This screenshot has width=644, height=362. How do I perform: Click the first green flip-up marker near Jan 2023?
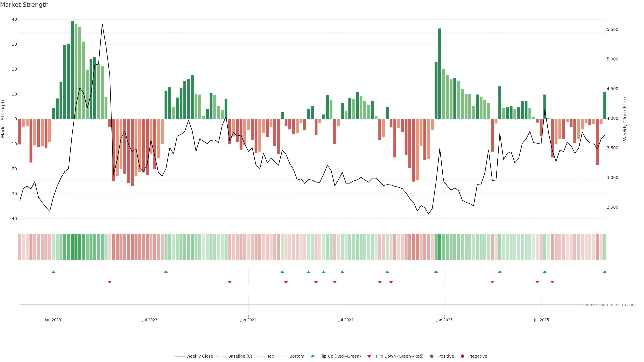pyautogui.click(x=53, y=272)
